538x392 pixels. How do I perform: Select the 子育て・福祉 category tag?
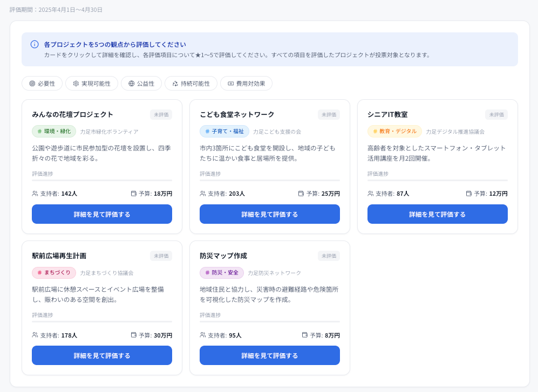224,132
